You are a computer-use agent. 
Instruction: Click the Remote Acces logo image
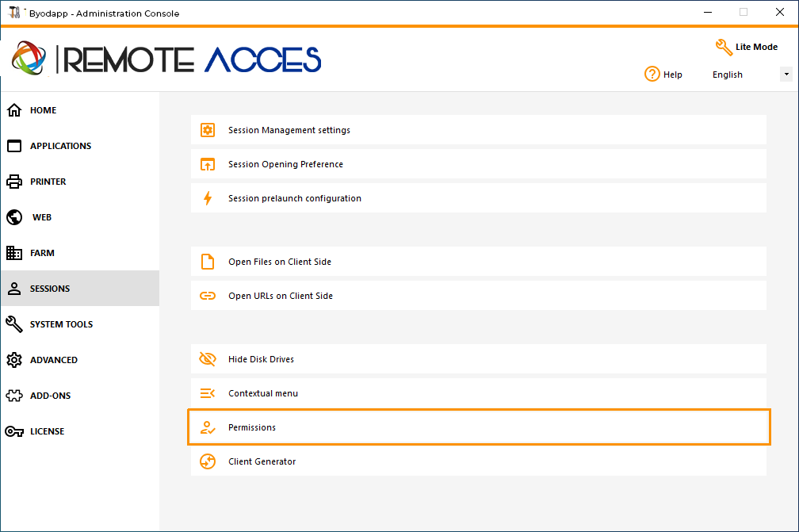point(166,59)
